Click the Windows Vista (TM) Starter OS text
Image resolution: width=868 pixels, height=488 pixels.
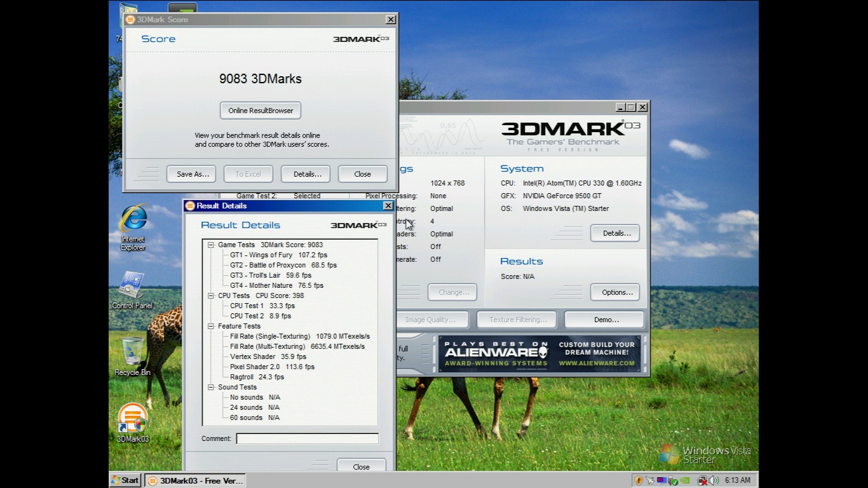566,208
